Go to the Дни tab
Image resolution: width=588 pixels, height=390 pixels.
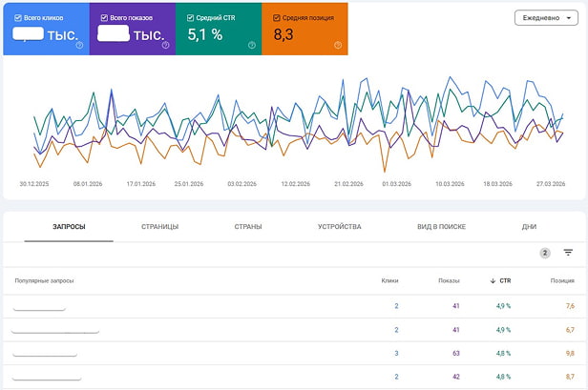click(x=529, y=227)
